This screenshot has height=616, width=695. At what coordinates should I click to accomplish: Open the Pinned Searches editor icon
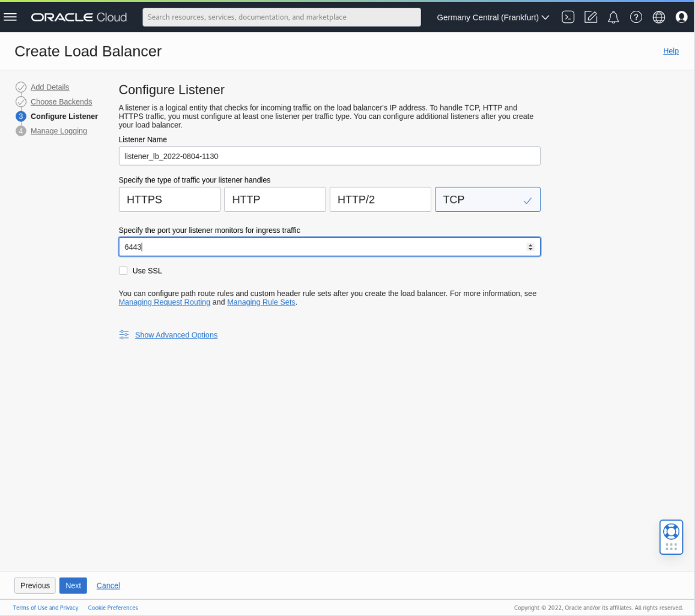[590, 17]
